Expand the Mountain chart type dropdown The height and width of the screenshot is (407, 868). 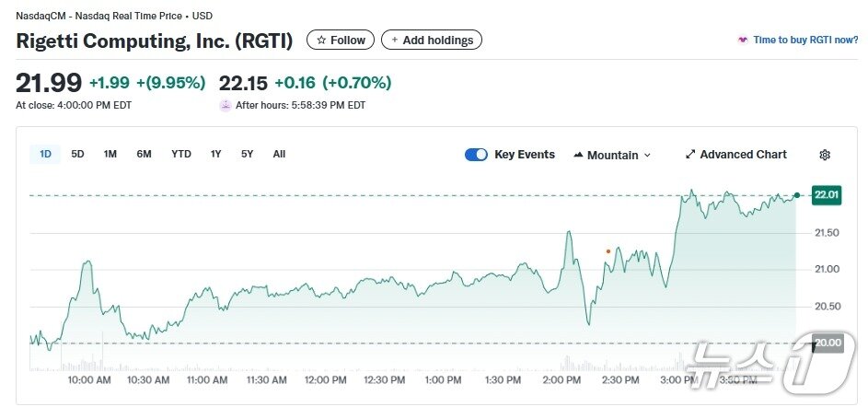tap(612, 155)
